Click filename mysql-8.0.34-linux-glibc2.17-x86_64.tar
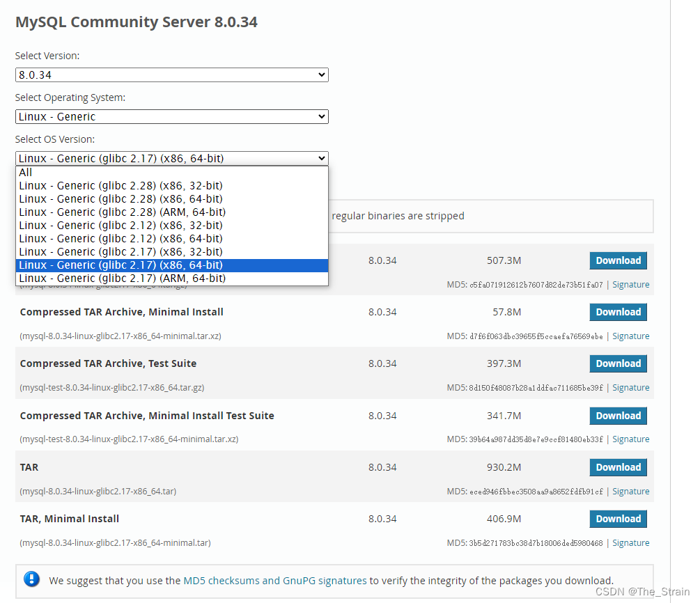The height and width of the screenshot is (603, 700). coord(98,492)
